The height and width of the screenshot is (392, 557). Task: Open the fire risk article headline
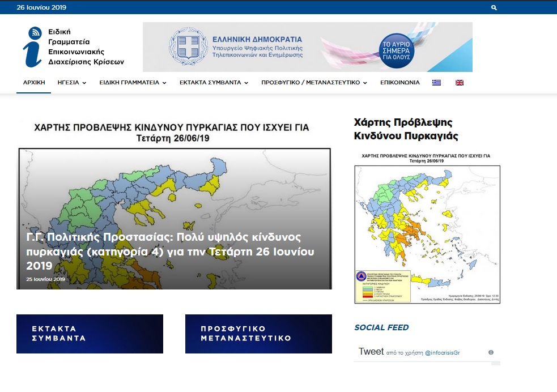[170, 252]
